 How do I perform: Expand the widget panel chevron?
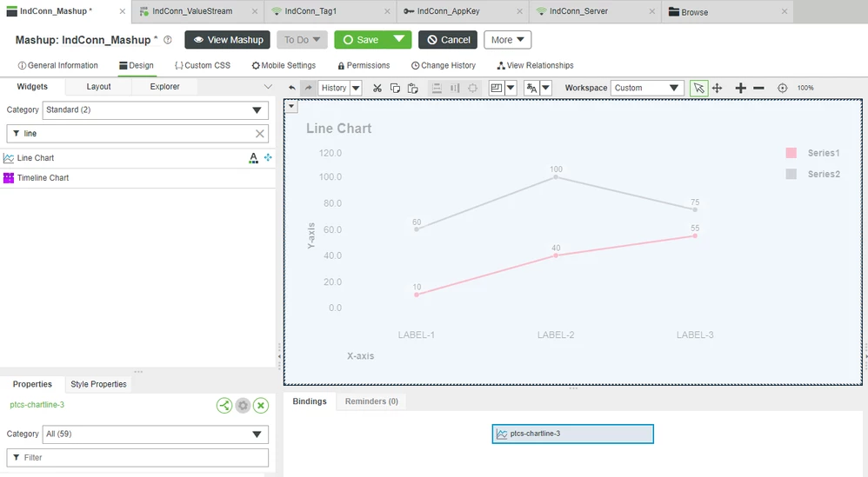(268, 87)
